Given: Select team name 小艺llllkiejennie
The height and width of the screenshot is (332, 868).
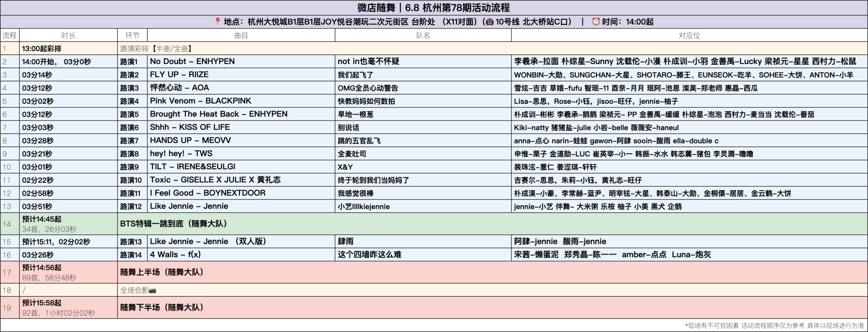Looking at the screenshot, I should tap(423, 206).
